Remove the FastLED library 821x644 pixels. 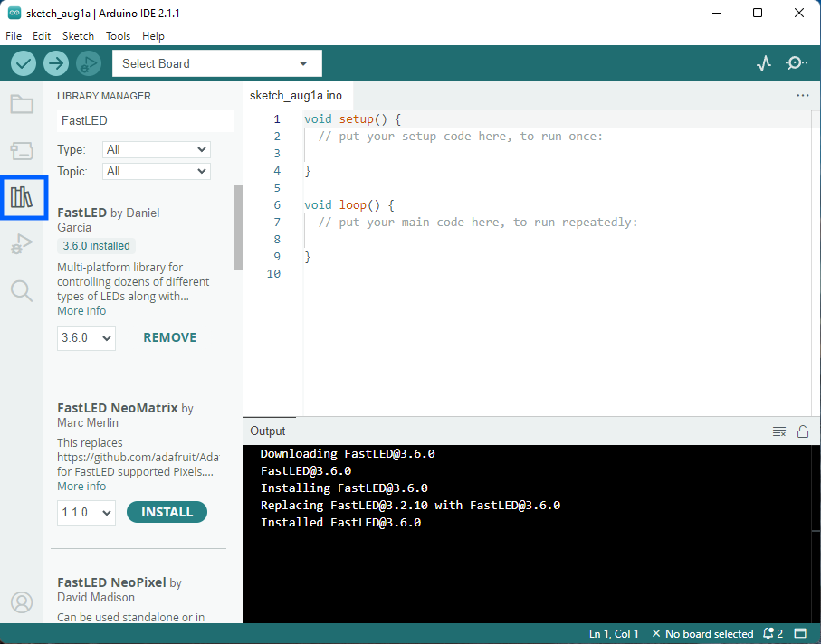(x=169, y=337)
